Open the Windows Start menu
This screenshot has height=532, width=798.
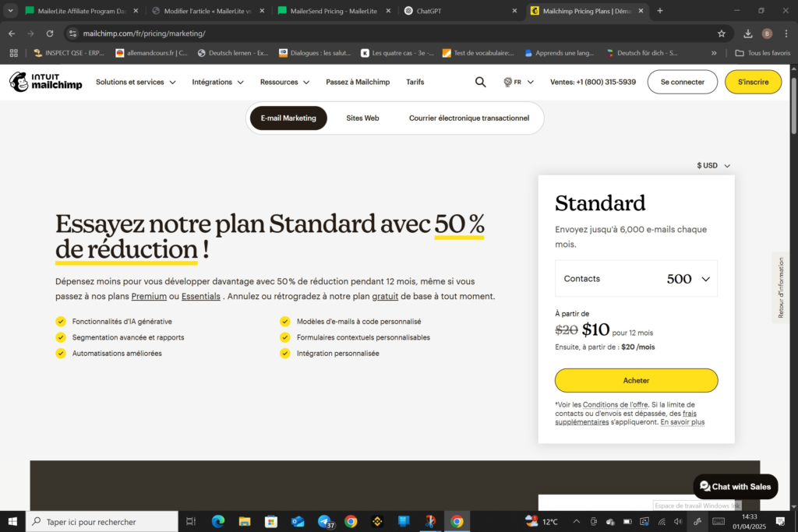pyautogui.click(x=12, y=521)
